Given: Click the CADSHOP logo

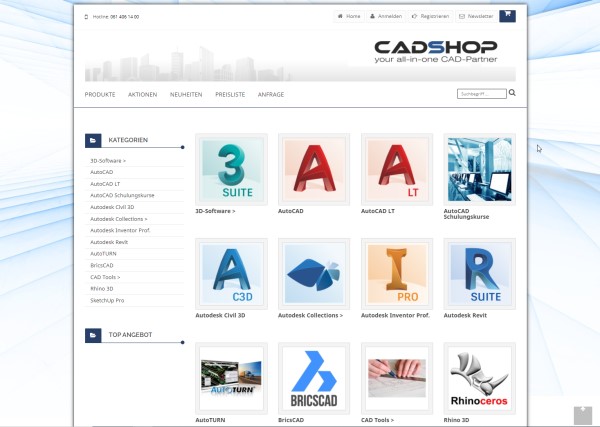Looking at the screenshot, I should point(436,52).
